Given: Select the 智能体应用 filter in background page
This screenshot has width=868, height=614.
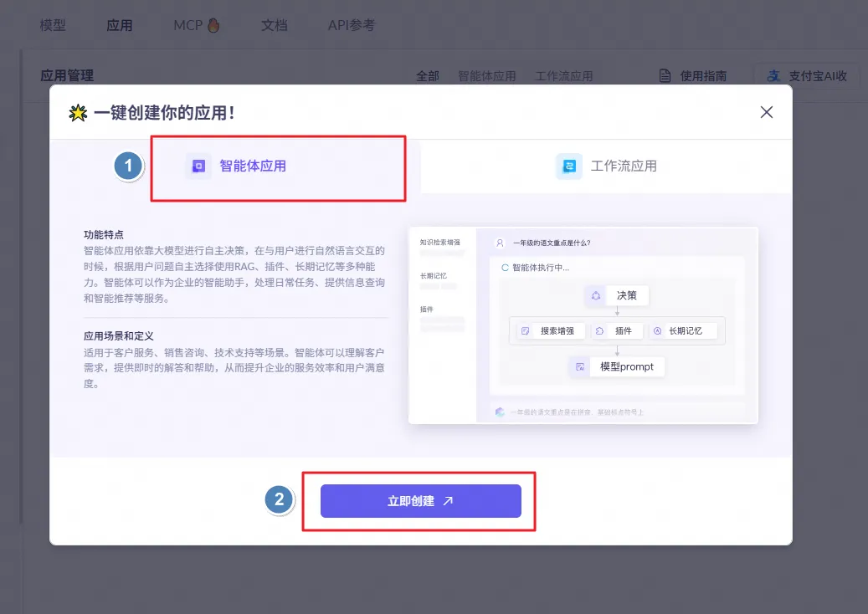Looking at the screenshot, I should click(486, 76).
